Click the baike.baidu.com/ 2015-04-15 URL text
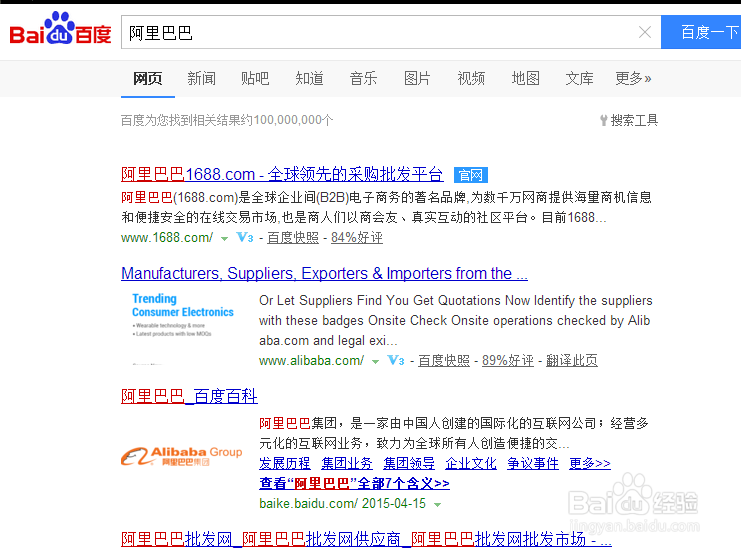Screen dimensions: 741x552 point(343,504)
